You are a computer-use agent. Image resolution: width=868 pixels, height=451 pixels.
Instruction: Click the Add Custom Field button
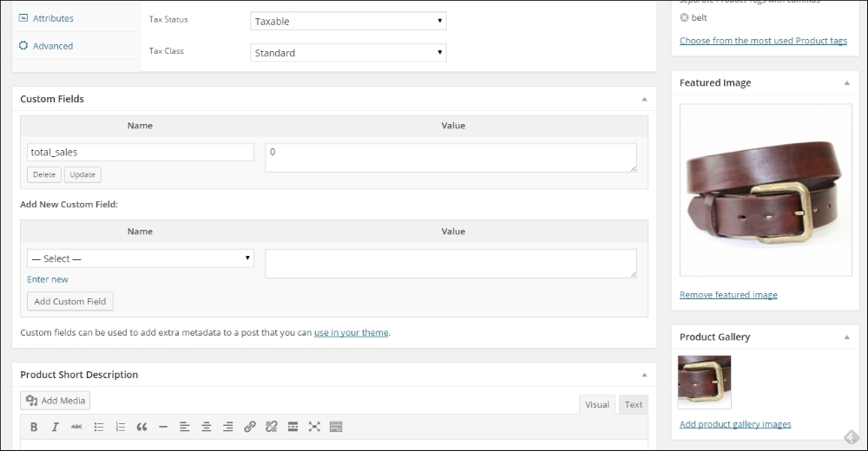[69, 301]
